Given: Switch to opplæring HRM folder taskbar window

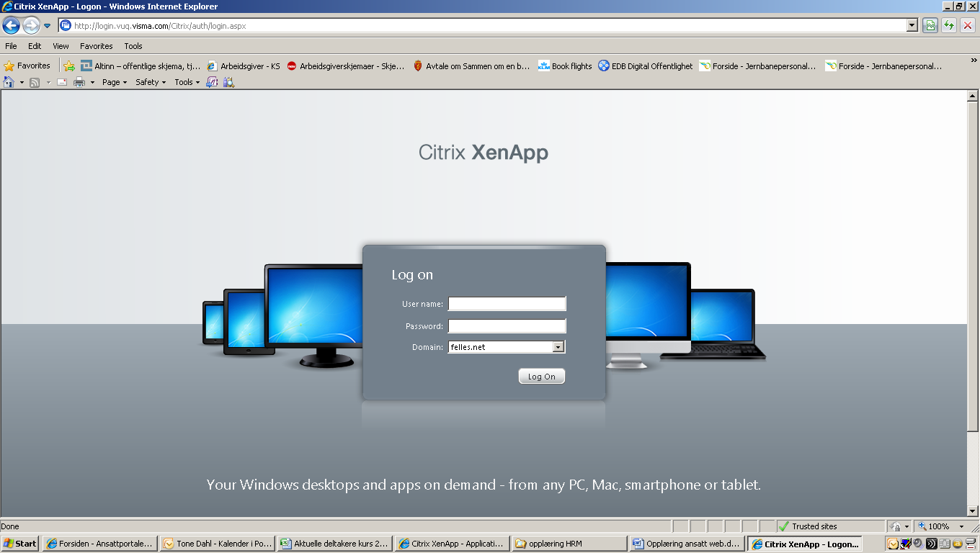Looking at the screenshot, I should 570,544.
